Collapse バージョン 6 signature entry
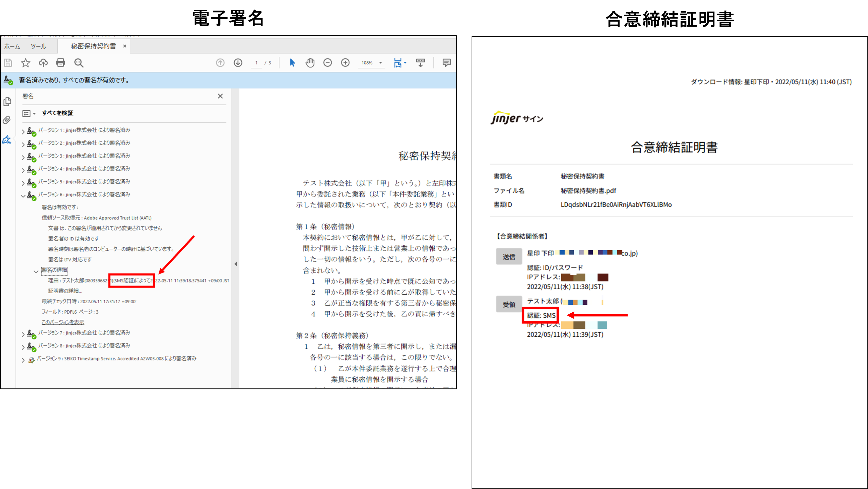This screenshot has height=489, width=868. (x=23, y=196)
